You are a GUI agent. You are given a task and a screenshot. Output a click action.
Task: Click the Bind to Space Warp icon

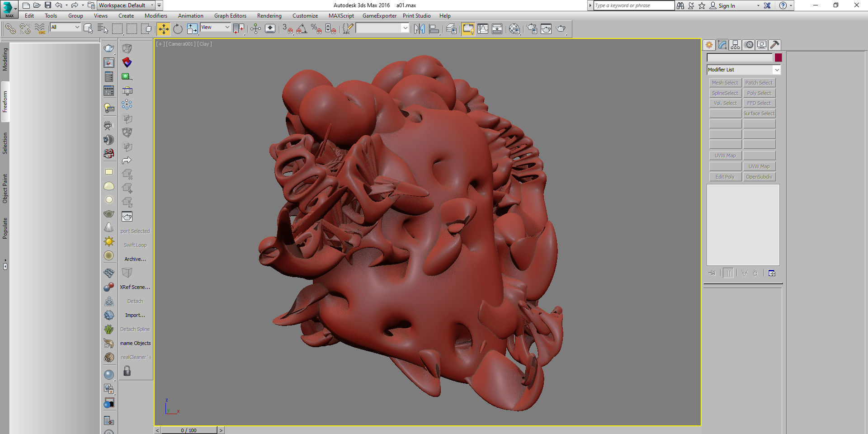click(x=40, y=29)
